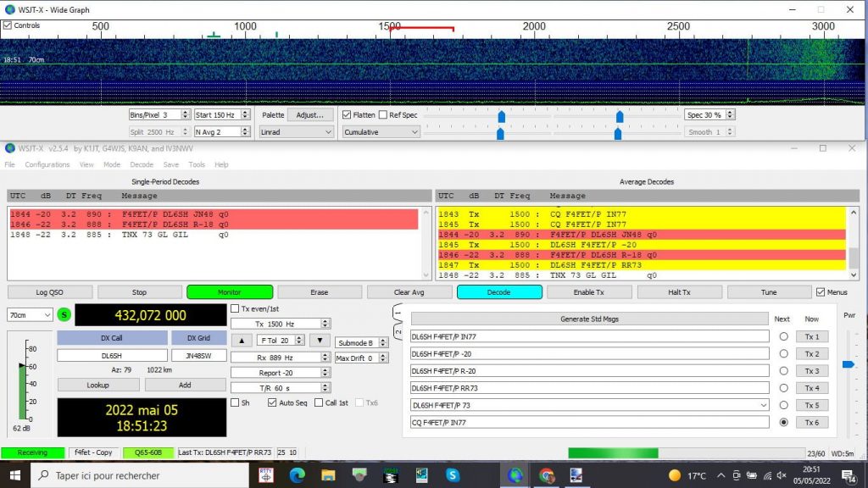
Task: Click the Erase button
Action: pyautogui.click(x=320, y=292)
